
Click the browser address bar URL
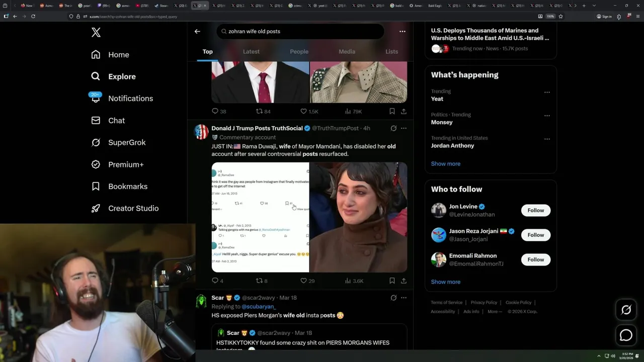point(133,17)
